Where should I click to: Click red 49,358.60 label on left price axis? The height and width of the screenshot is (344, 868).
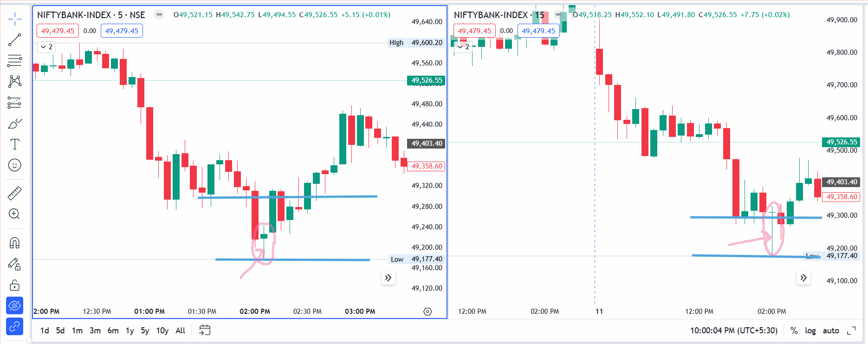click(426, 166)
